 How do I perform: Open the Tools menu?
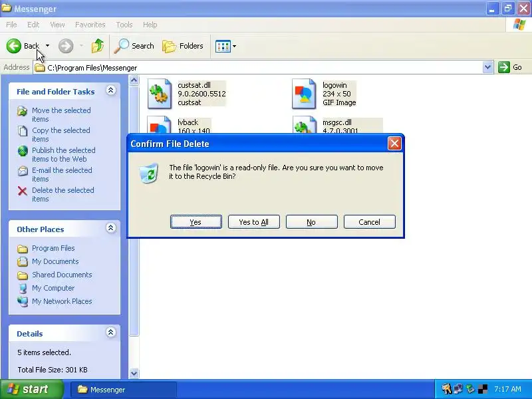coord(124,25)
